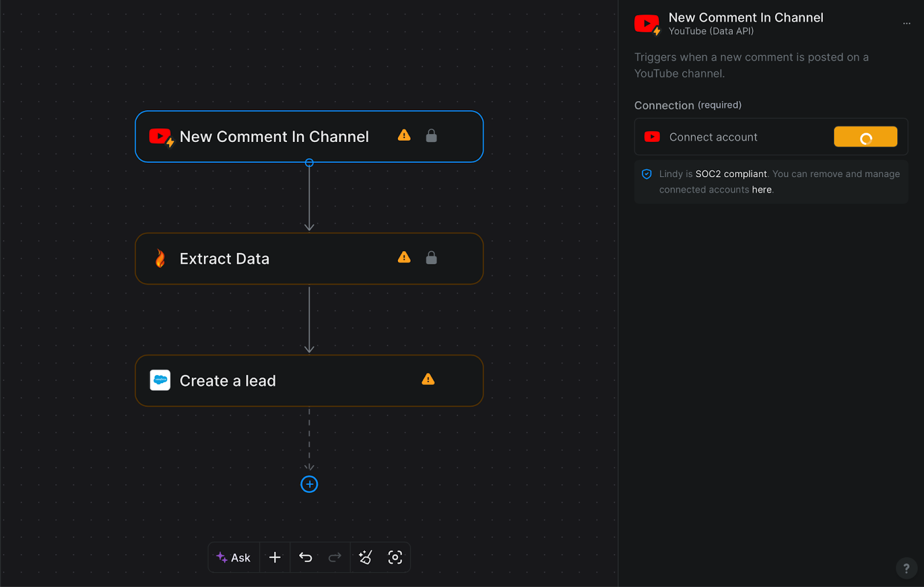Click warning icon on Create a lead
924x587 pixels.
(428, 379)
